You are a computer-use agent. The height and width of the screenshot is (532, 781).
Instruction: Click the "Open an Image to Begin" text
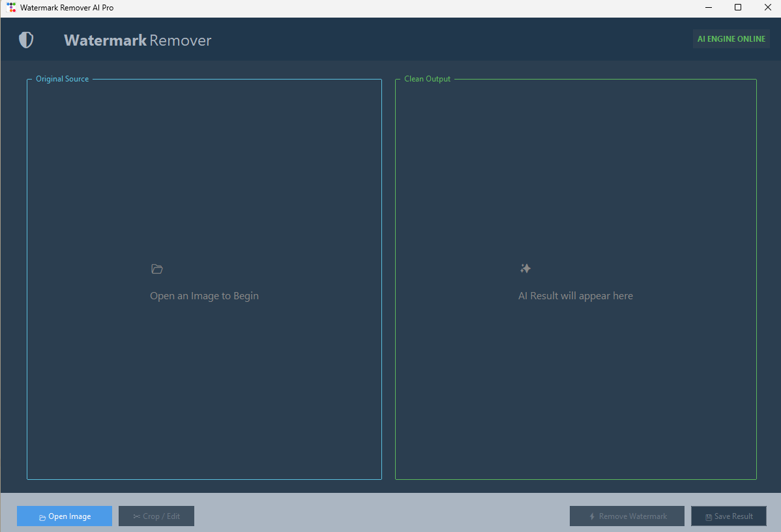click(204, 296)
